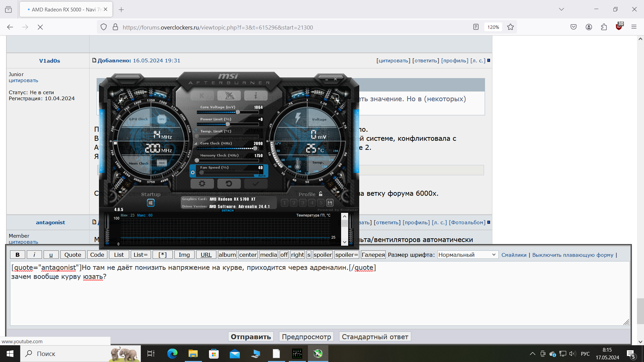Open the Firefox hamburger menu
Image resolution: width=644 pixels, height=362 pixels.
tap(634, 27)
